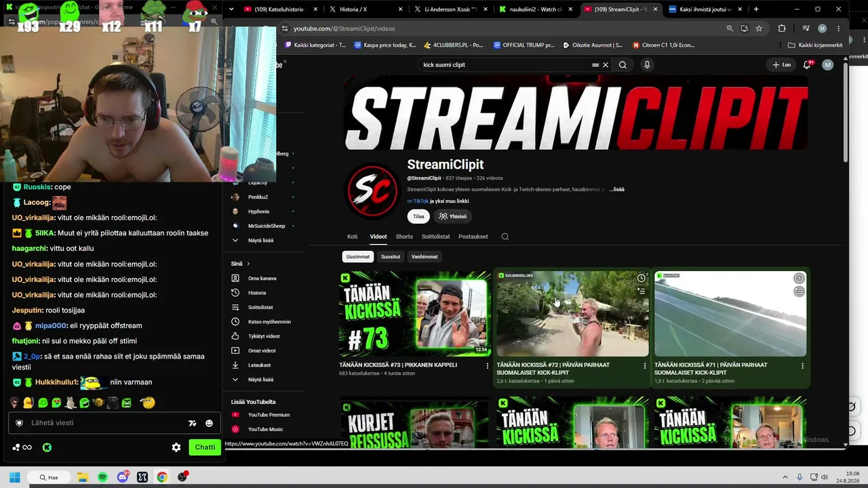
Task: Add video #71 to queue
Action: tap(799, 291)
